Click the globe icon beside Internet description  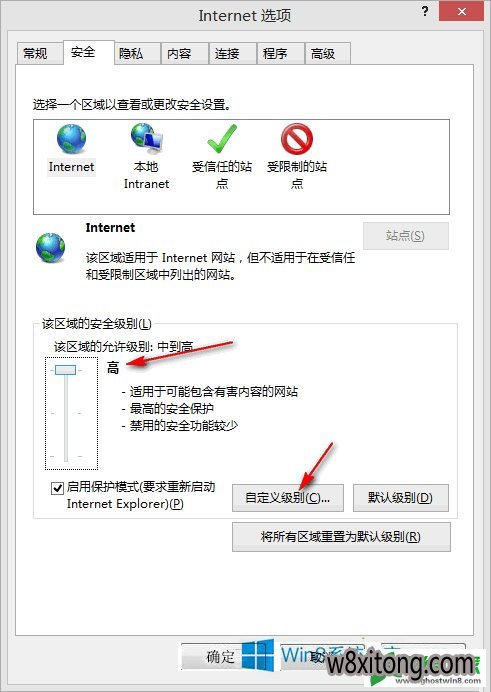50,248
